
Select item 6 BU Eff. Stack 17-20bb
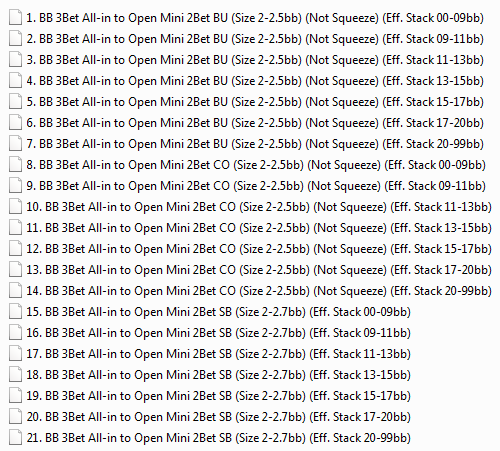pos(255,123)
